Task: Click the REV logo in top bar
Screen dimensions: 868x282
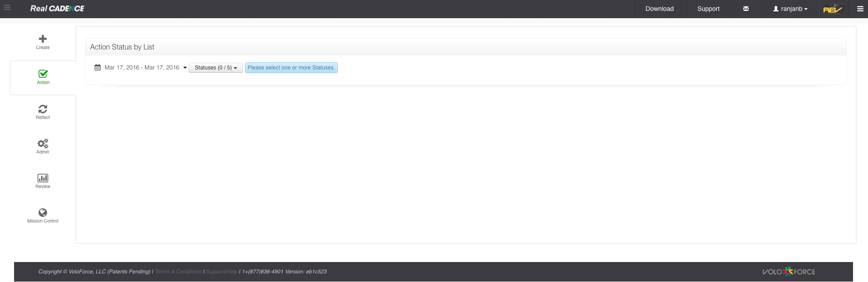Action: (x=833, y=9)
